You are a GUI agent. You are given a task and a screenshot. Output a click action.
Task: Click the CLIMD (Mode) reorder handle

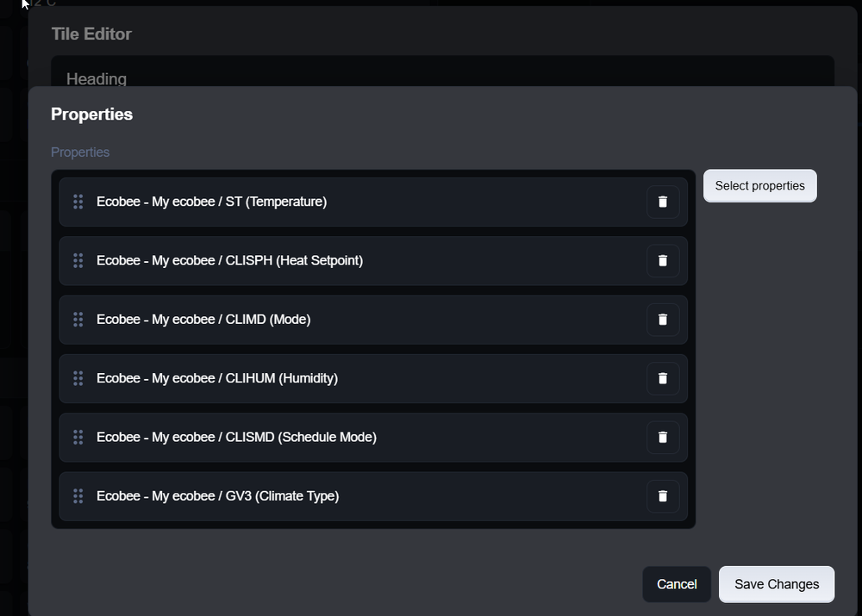[x=78, y=320]
